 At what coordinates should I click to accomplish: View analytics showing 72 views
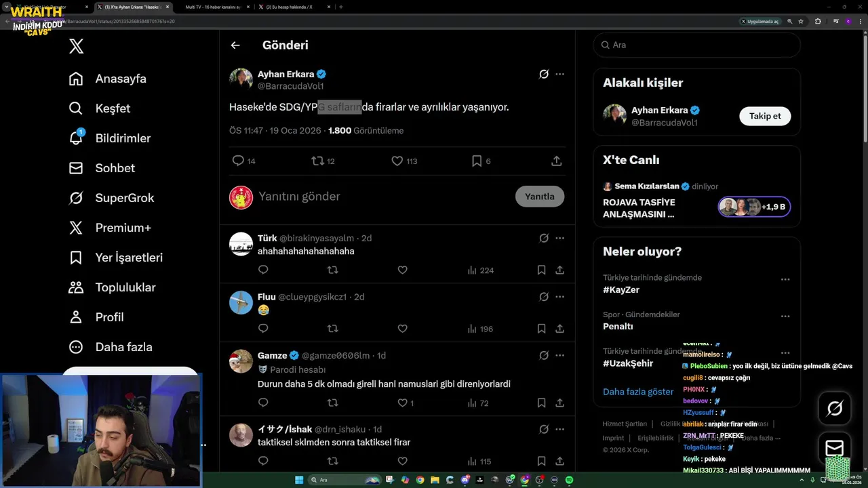[478, 403]
